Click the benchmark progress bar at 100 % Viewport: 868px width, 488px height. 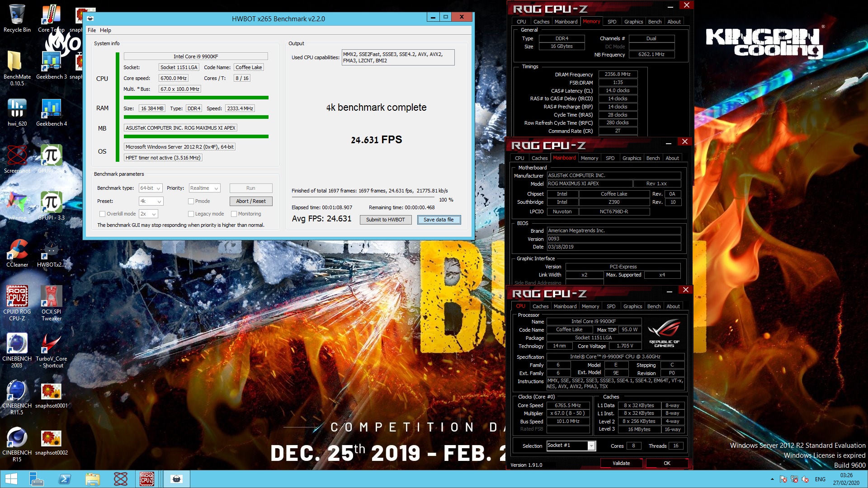(x=363, y=197)
